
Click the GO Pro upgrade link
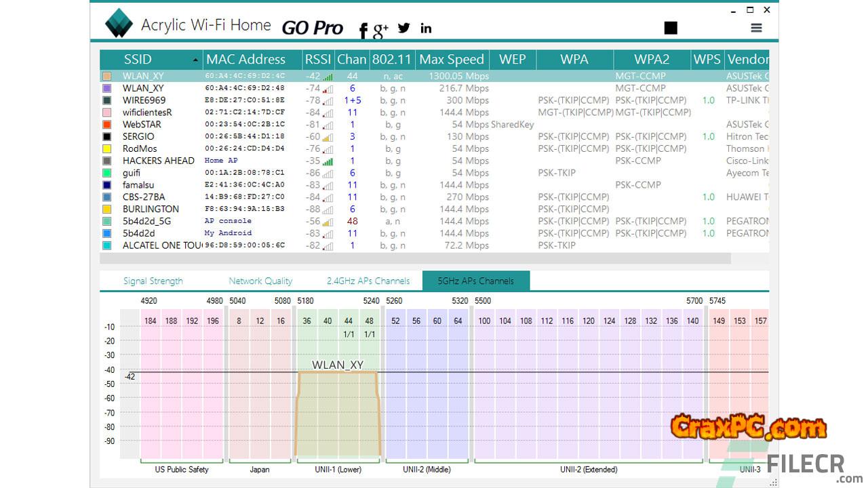tap(312, 28)
